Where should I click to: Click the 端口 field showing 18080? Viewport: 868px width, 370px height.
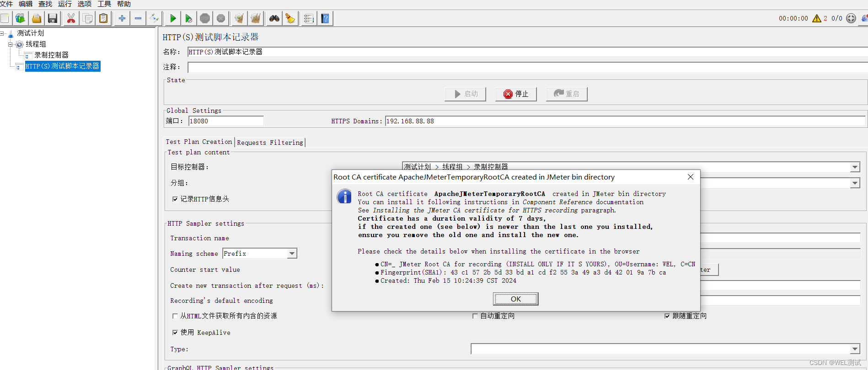pos(226,121)
